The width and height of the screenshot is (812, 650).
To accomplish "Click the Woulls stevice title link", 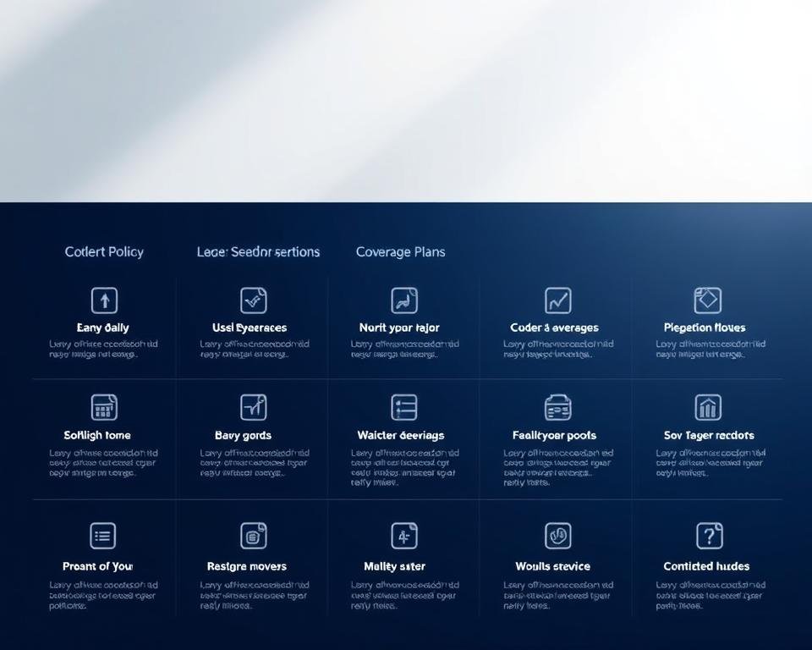I will [552, 566].
